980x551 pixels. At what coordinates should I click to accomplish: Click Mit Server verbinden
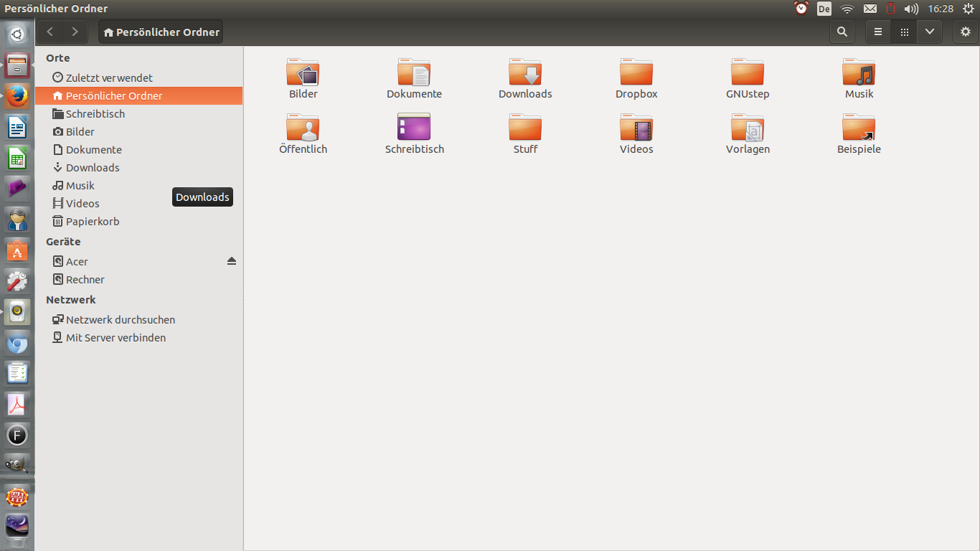116,338
